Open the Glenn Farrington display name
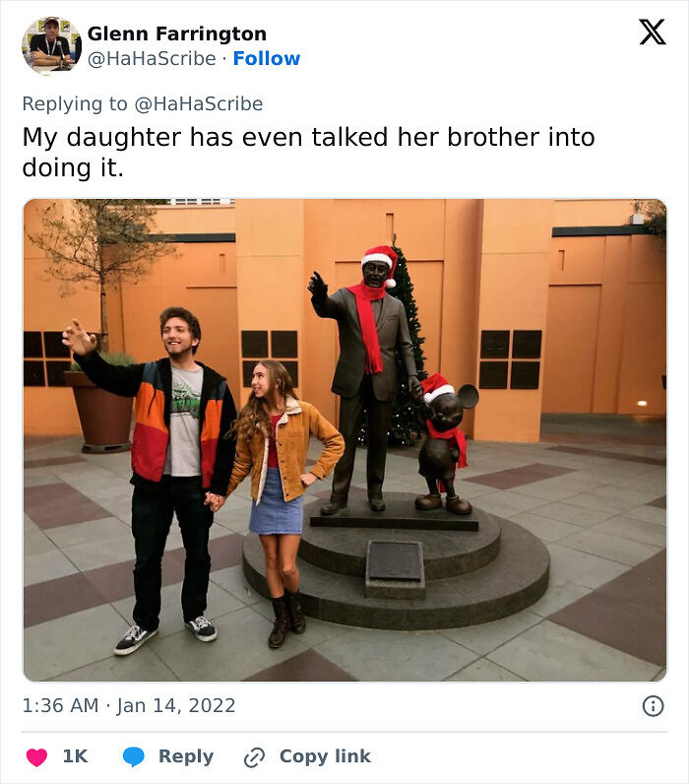The image size is (689, 784). [177, 34]
